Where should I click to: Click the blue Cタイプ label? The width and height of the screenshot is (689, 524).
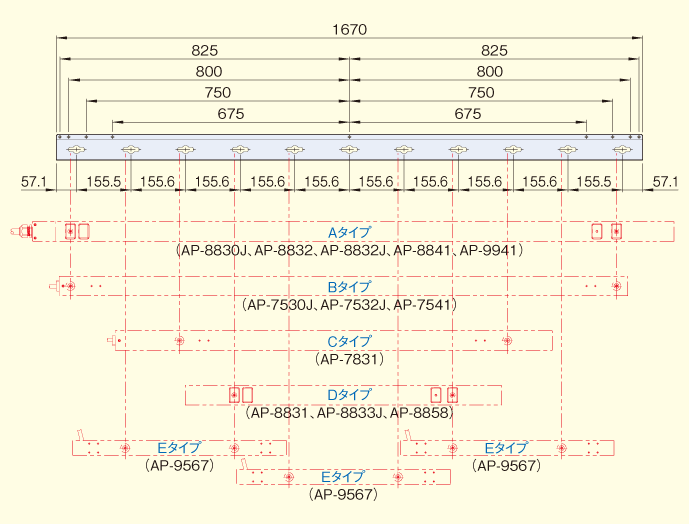click(x=349, y=341)
